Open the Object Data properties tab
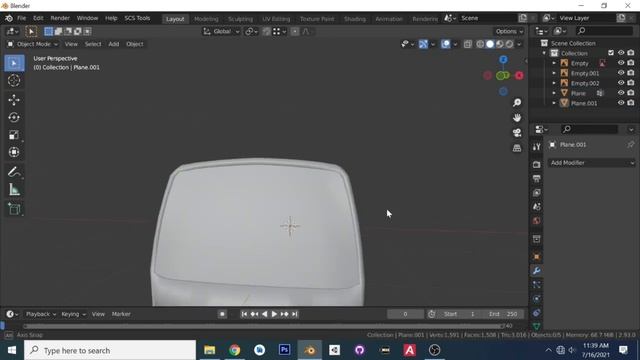 point(536,326)
